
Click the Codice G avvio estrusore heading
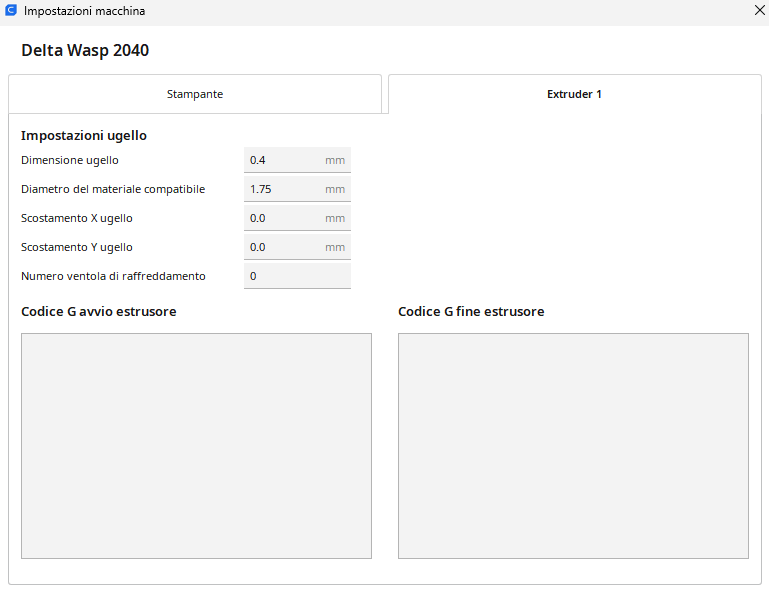(x=99, y=312)
